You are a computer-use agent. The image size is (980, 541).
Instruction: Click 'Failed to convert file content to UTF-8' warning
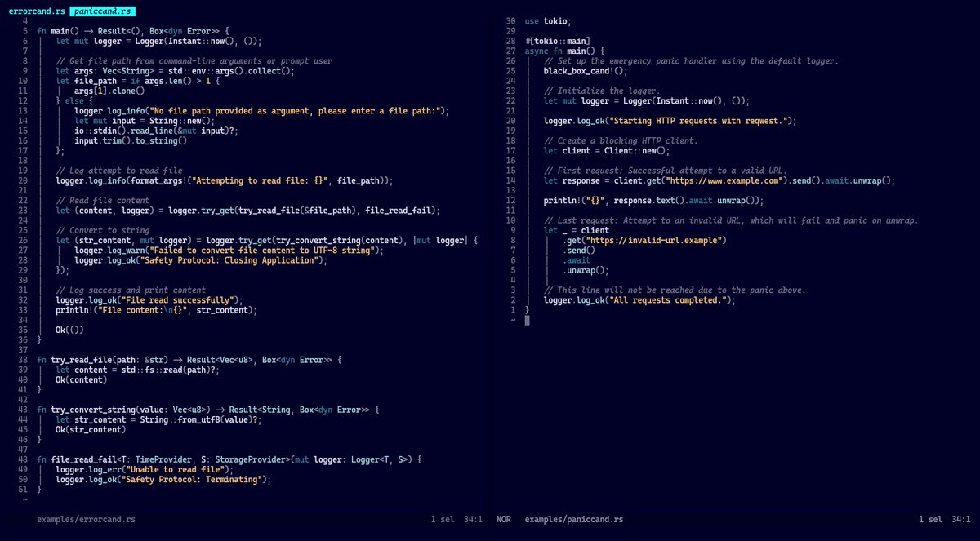click(x=229, y=251)
